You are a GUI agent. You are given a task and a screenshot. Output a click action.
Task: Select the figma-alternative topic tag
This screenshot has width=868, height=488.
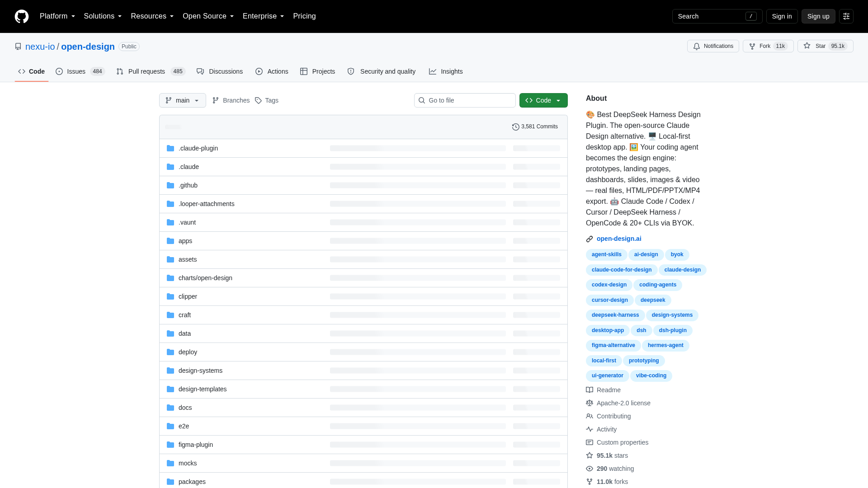click(613, 346)
